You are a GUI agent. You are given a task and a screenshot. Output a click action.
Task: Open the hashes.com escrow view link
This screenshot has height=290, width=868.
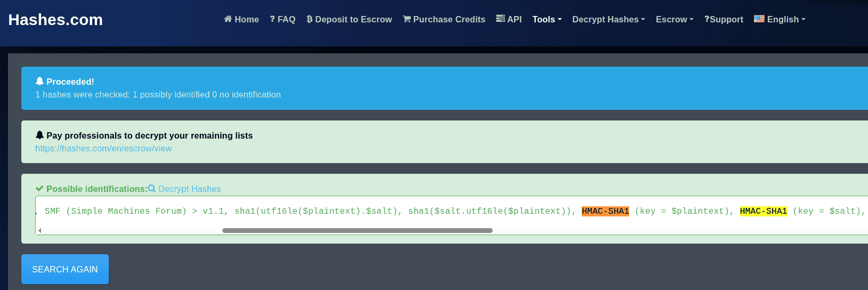coord(103,148)
